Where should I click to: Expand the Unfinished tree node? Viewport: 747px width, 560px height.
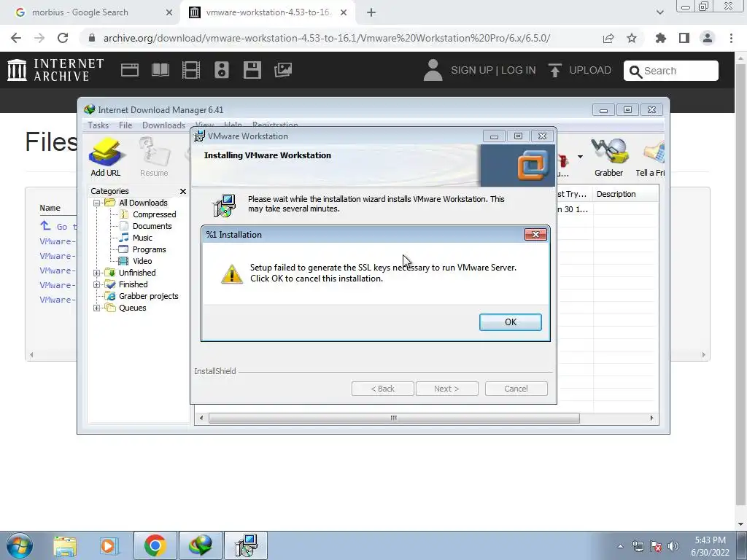(97, 273)
